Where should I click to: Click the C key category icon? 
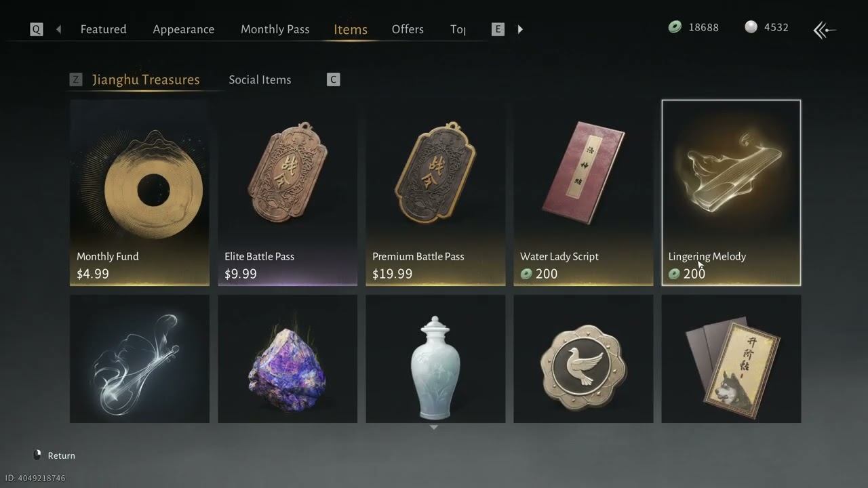[x=333, y=80]
